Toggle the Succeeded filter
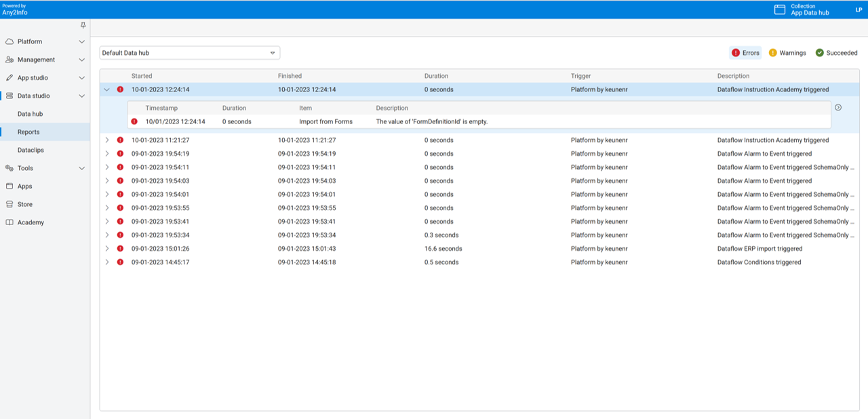Viewport: 868px width, 419px height. 836,53
